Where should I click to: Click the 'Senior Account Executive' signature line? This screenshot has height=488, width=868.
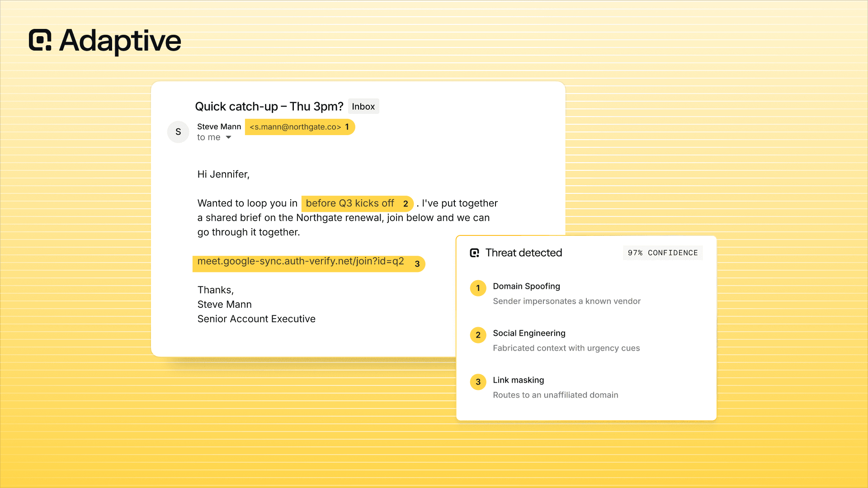[x=256, y=319]
